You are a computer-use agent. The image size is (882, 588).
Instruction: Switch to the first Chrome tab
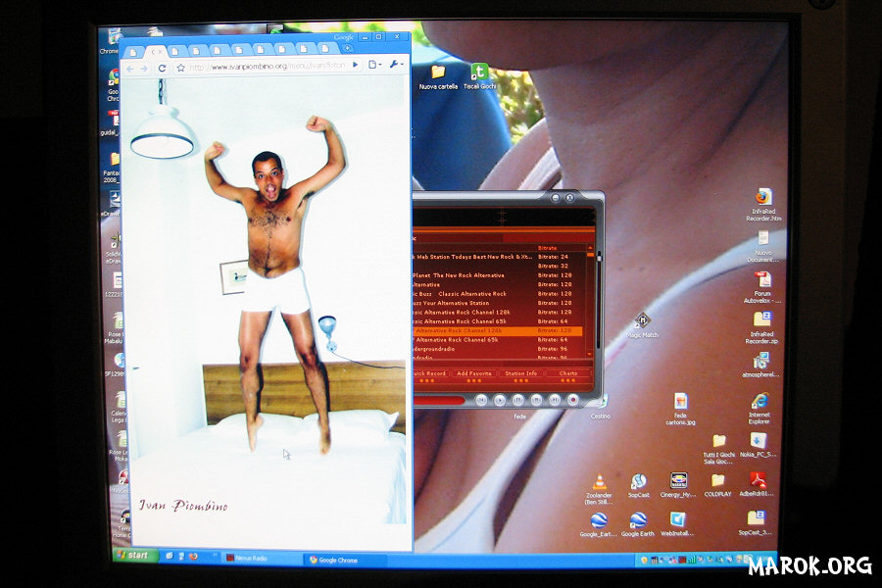coord(133,52)
